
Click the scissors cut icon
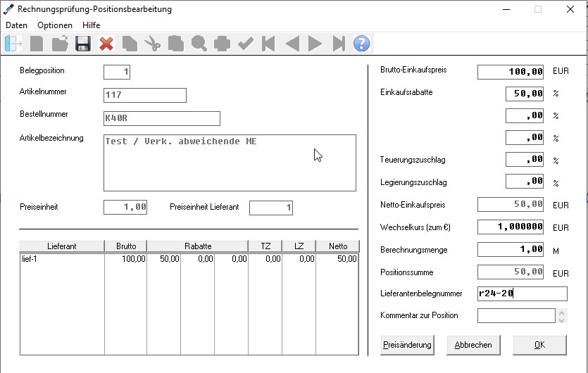coord(153,44)
